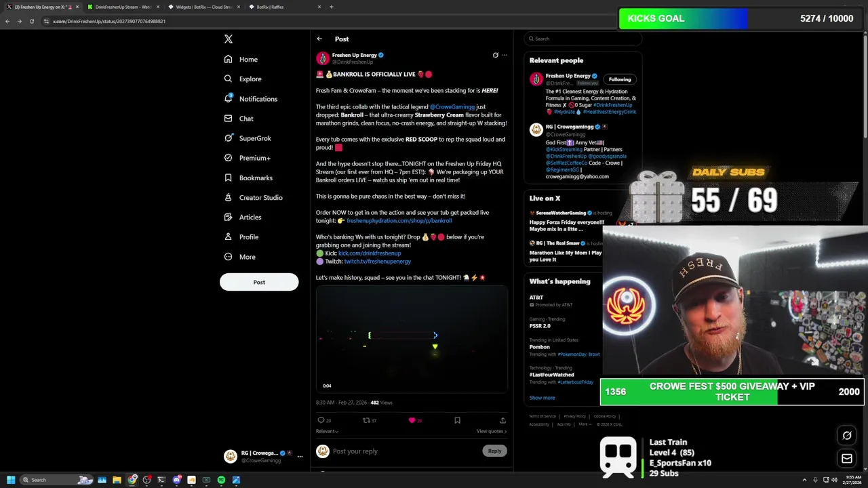
Task: Click the Reply button
Action: [x=494, y=451]
